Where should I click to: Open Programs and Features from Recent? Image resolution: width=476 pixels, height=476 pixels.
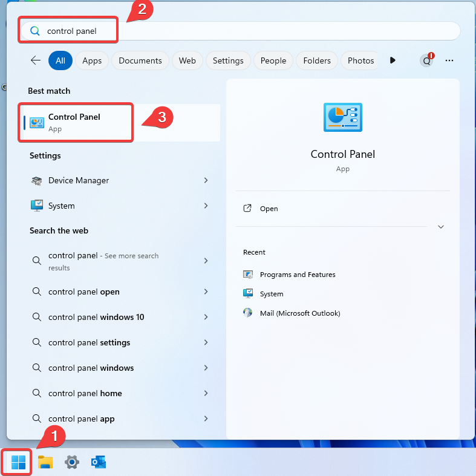pyautogui.click(x=297, y=275)
